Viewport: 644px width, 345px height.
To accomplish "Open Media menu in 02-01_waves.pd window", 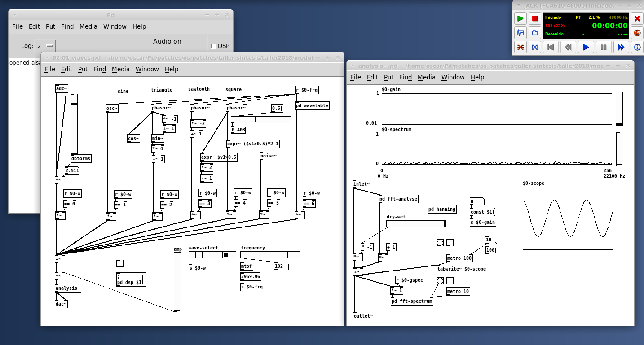I will pyautogui.click(x=120, y=69).
